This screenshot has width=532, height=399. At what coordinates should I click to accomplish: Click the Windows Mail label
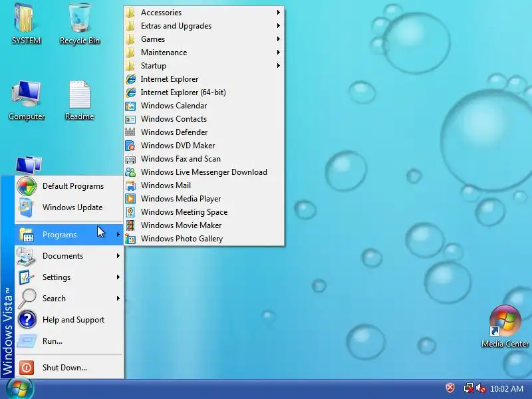click(166, 186)
